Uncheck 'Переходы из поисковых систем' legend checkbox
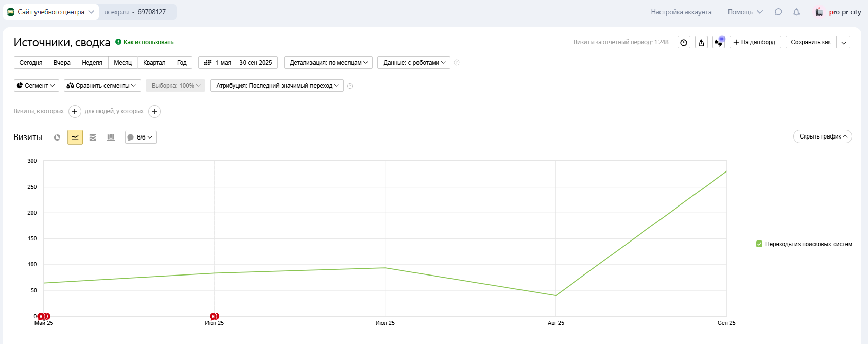Screen dimensions: 868x344 759,244
